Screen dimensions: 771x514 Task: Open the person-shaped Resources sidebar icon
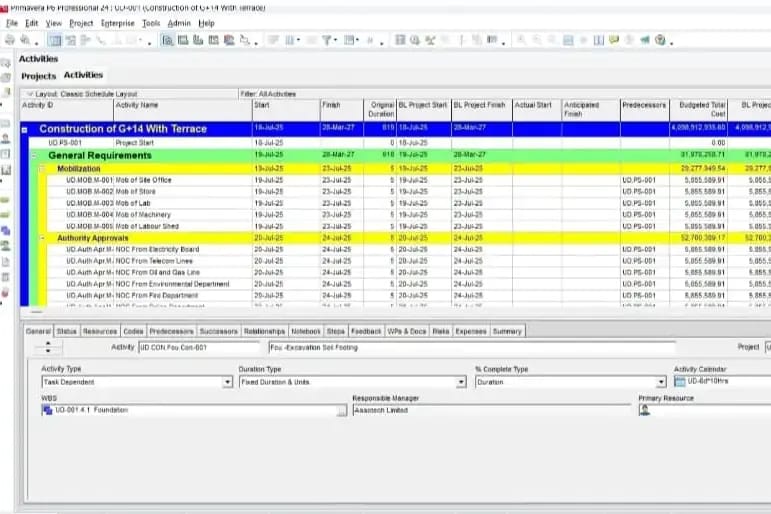[6, 138]
